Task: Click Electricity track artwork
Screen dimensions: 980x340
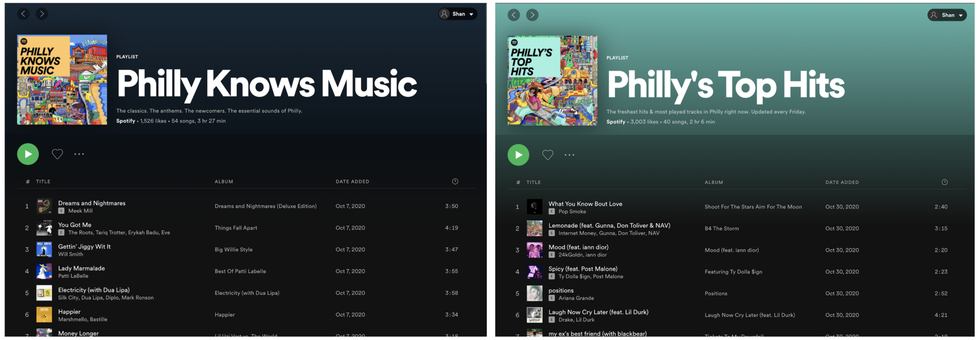Action: click(44, 293)
